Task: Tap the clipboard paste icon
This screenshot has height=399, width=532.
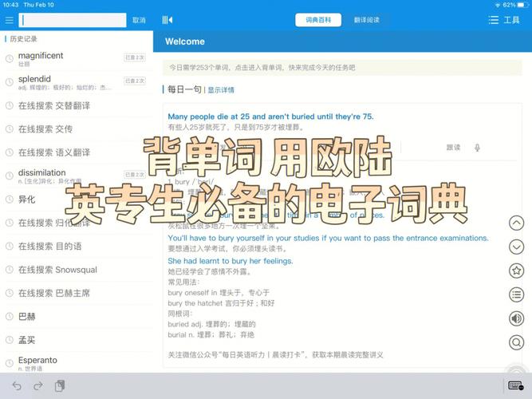Action: [x=60, y=386]
